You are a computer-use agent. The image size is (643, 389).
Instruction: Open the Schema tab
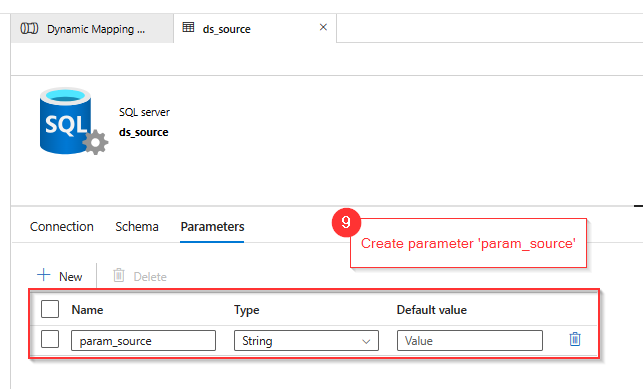(137, 227)
